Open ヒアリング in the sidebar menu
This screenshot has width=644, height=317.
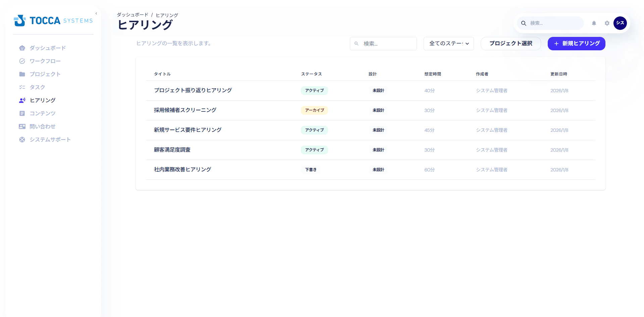pyautogui.click(x=43, y=100)
